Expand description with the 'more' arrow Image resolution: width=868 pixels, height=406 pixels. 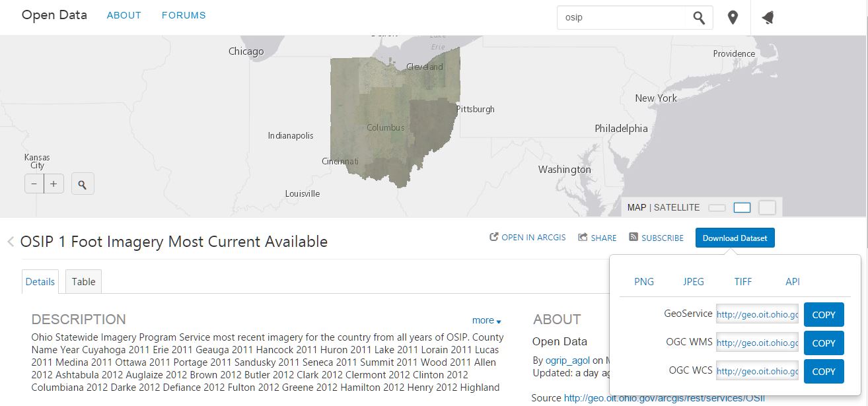click(487, 321)
